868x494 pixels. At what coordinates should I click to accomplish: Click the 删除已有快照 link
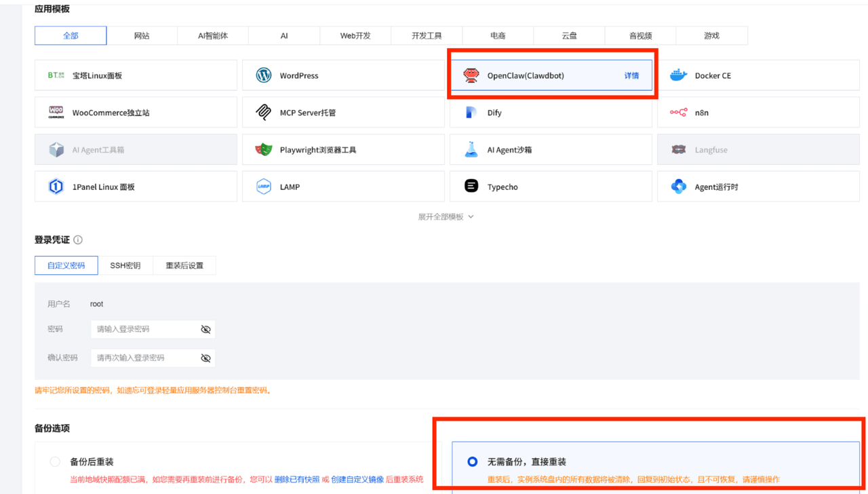coord(297,479)
